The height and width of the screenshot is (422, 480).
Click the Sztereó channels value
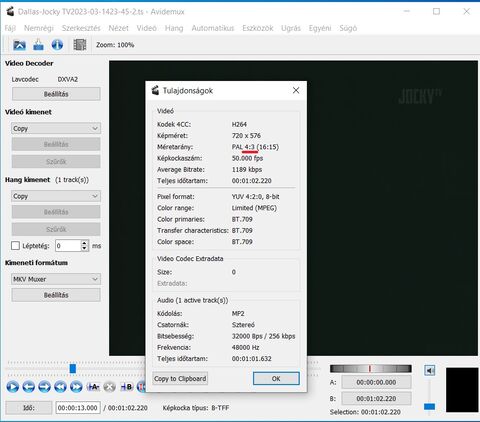coord(243,325)
